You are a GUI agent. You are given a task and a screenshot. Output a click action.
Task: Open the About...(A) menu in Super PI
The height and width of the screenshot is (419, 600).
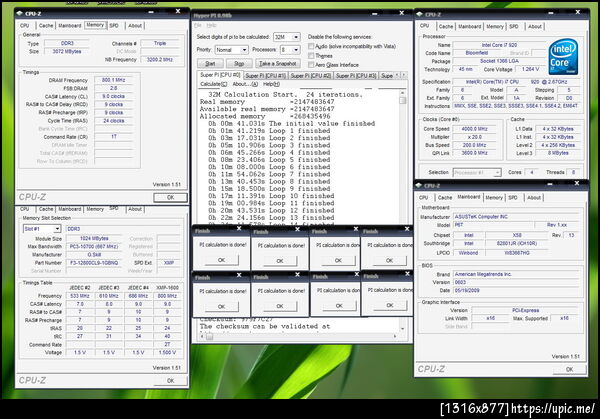coord(245,84)
